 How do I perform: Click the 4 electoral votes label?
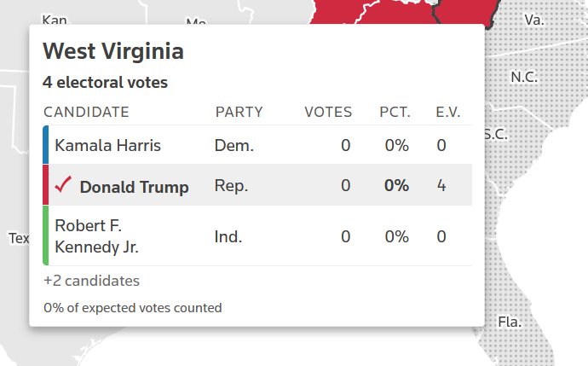point(105,83)
